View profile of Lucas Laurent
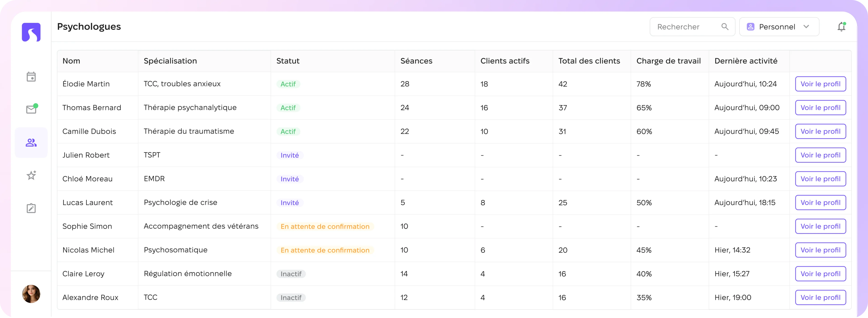Image resolution: width=868 pixels, height=318 pixels. [820, 203]
